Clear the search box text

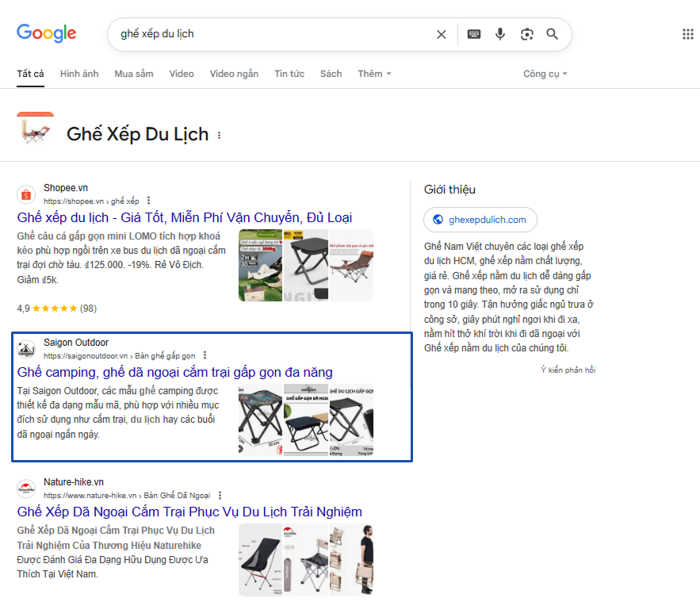coord(441,34)
